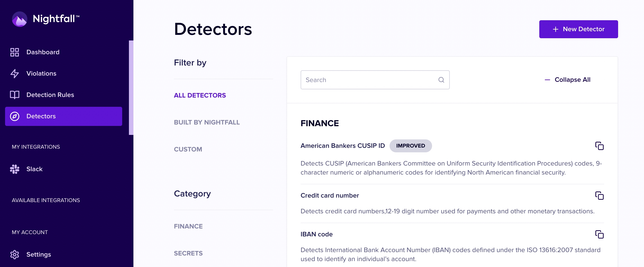This screenshot has height=267, width=644.
Task: Open Detection Rules via the book icon
Action: 15,95
